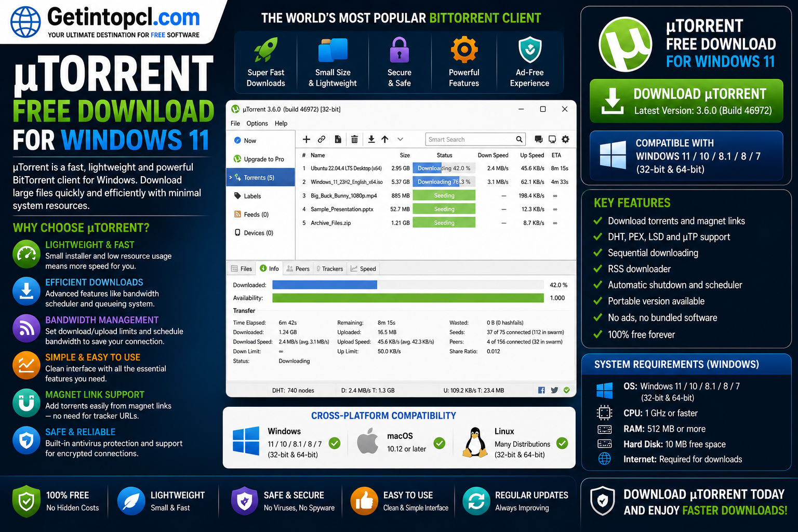Click the Create New Torrent file icon
The width and height of the screenshot is (798, 532).
(338, 139)
